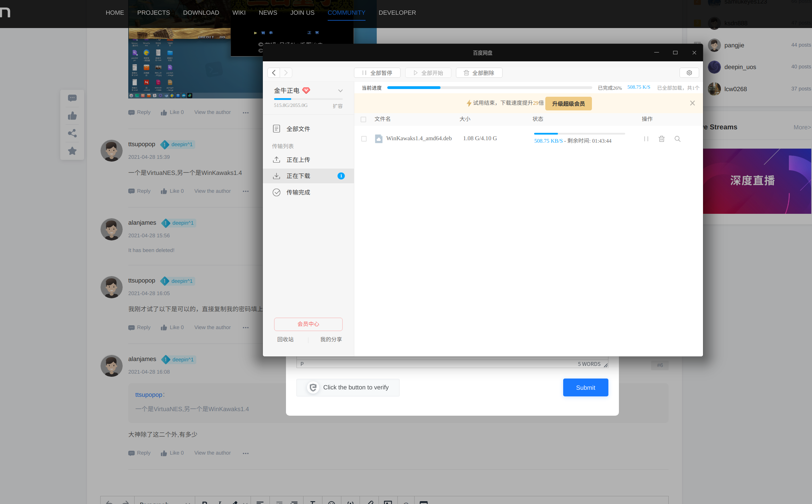The image size is (812, 504).
Task: Toggle the select-all checkbox beside 文件名
Action: [363, 120]
